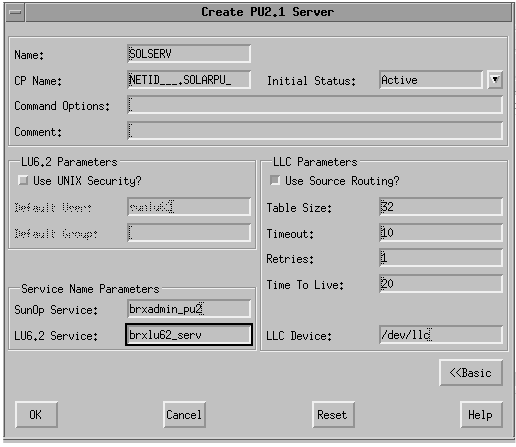Click the Time To Live field with 20
The image size is (516, 447).
441,284
